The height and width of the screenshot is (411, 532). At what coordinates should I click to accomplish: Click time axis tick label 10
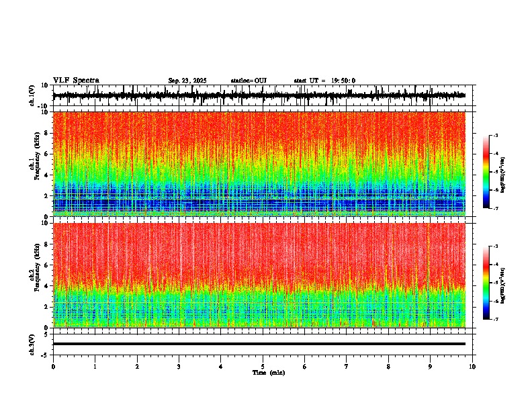tap(472, 367)
